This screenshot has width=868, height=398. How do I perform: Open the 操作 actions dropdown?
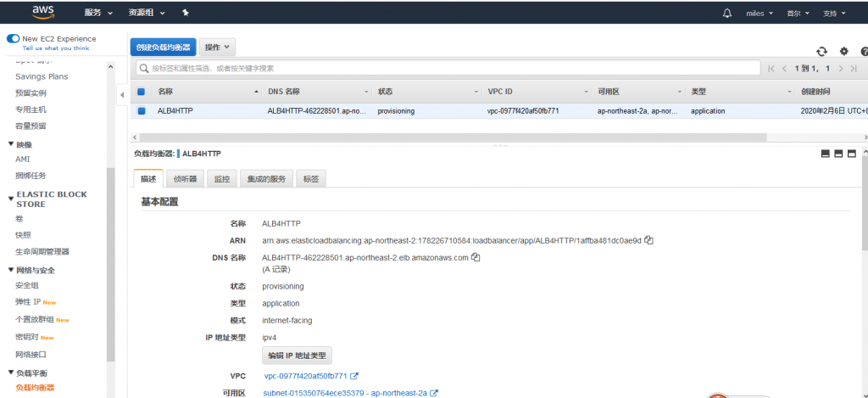pos(217,48)
